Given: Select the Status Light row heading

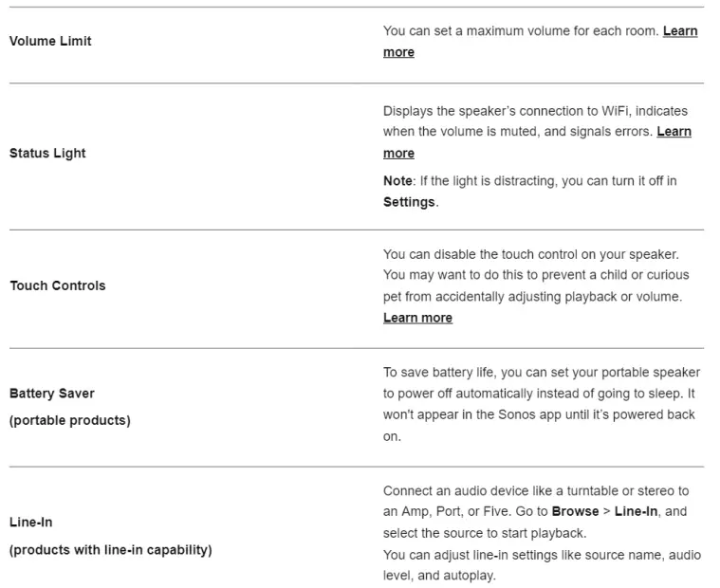Looking at the screenshot, I should pyautogui.click(x=47, y=153).
